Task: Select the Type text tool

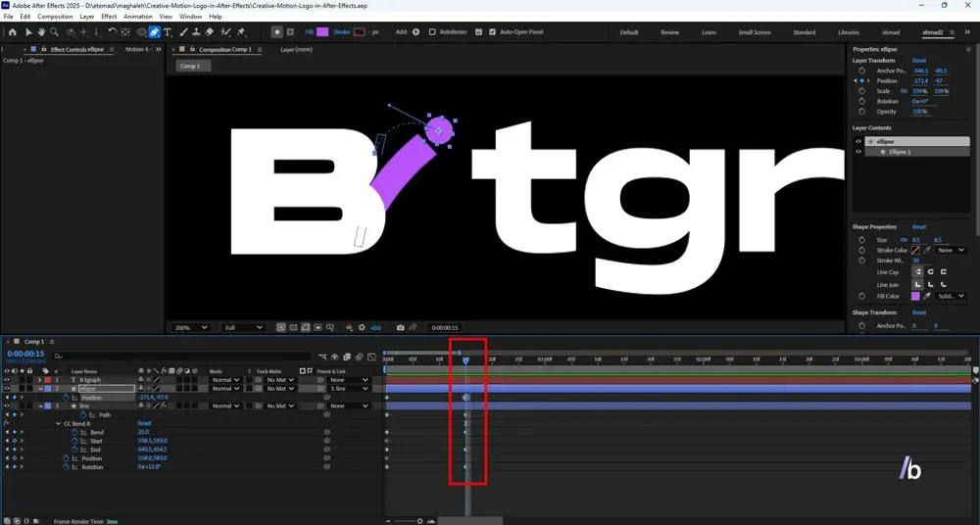Action: (x=168, y=32)
